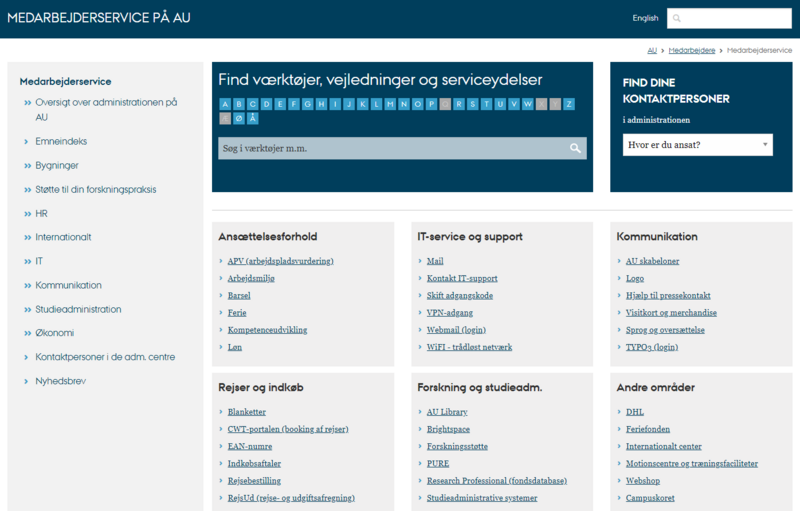The width and height of the screenshot is (800, 511).
Task: Click the AU breadcrumb link
Action: coord(652,50)
